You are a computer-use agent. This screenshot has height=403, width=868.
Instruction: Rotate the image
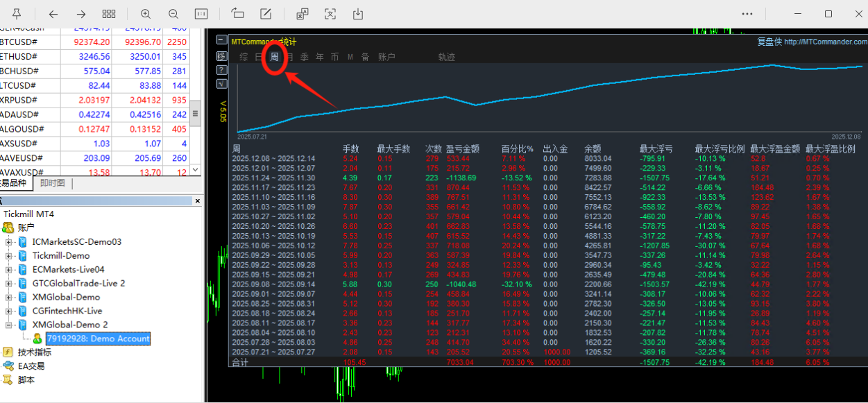pos(238,14)
